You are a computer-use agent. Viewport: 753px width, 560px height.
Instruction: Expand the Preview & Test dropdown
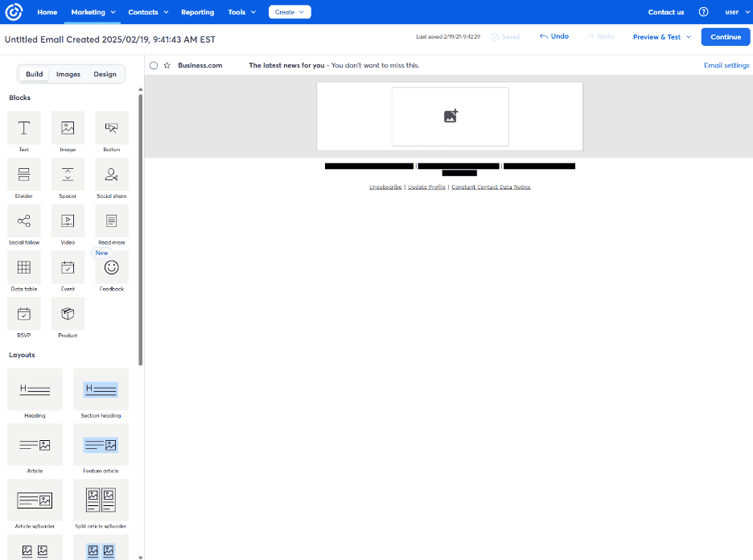coord(661,37)
